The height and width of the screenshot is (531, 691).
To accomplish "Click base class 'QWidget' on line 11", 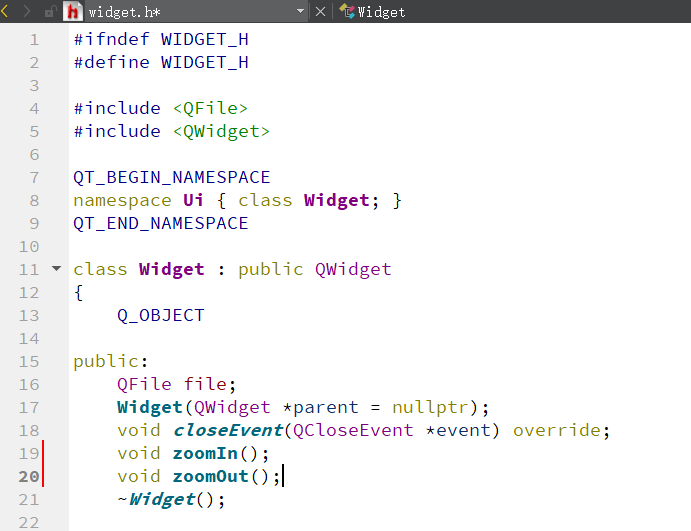I will (x=353, y=269).
